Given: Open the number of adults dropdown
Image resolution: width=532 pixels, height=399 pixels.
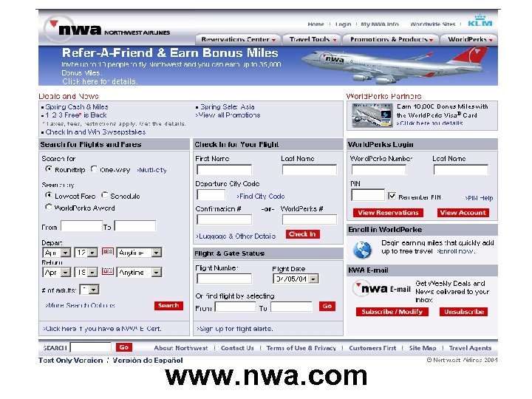Looking at the screenshot, I should [x=89, y=290].
